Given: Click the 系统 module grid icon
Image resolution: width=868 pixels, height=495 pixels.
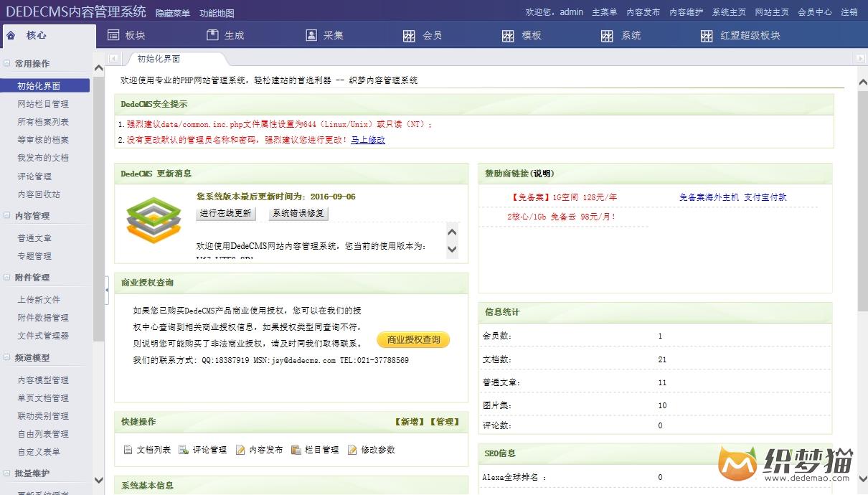Looking at the screenshot, I should tap(608, 35).
